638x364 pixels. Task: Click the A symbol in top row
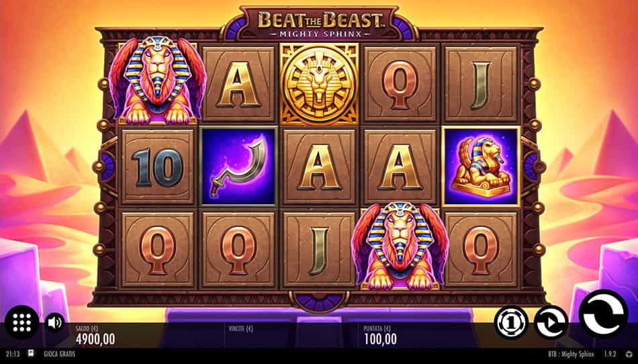pos(239,85)
